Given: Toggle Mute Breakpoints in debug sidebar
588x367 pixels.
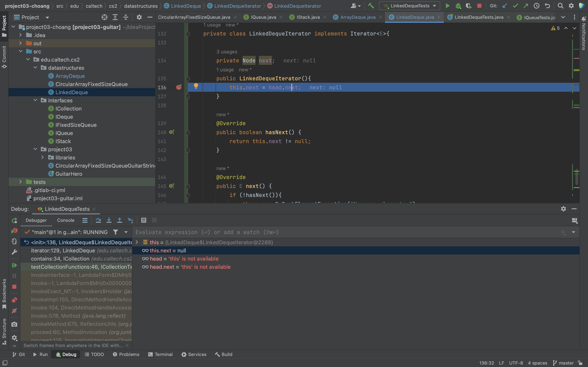Looking at the screenshot, I should (14, 311).
